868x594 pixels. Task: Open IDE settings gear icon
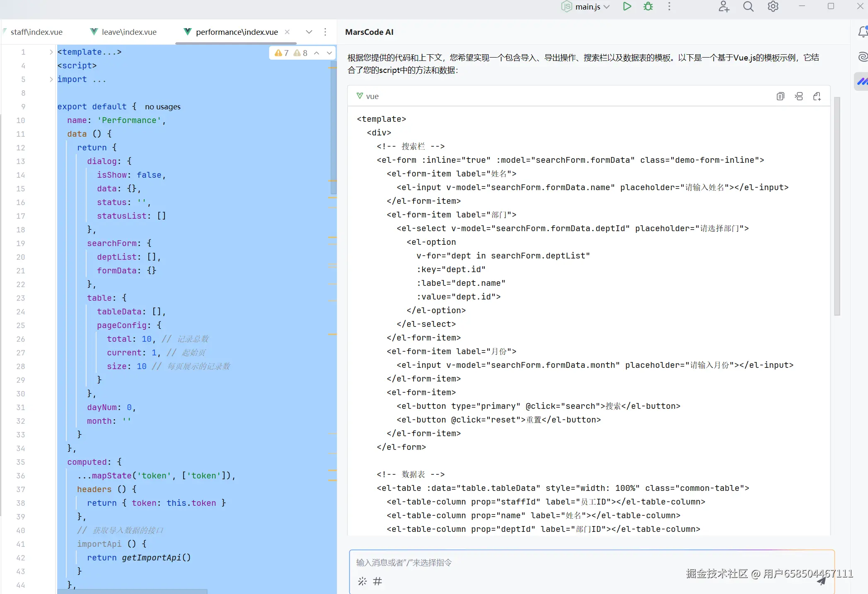[773, 7]
